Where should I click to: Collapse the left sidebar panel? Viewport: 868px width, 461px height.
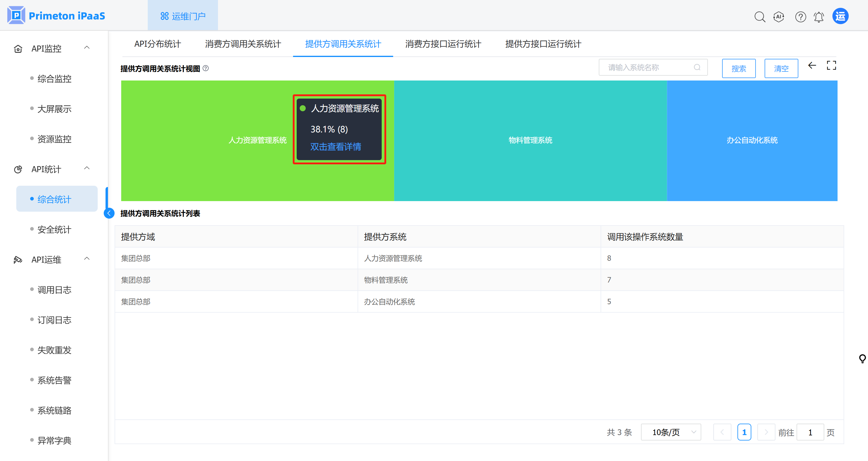(109, 213)
